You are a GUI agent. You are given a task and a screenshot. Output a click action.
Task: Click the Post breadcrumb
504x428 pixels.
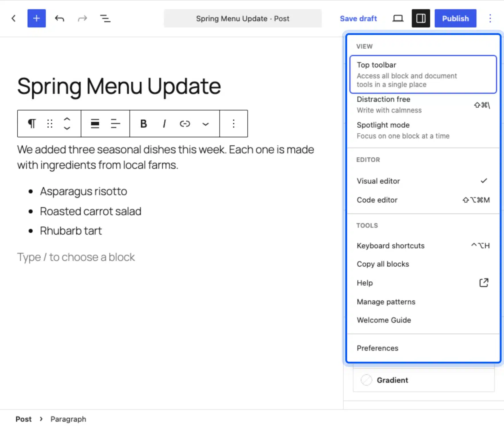click(23, 419)
